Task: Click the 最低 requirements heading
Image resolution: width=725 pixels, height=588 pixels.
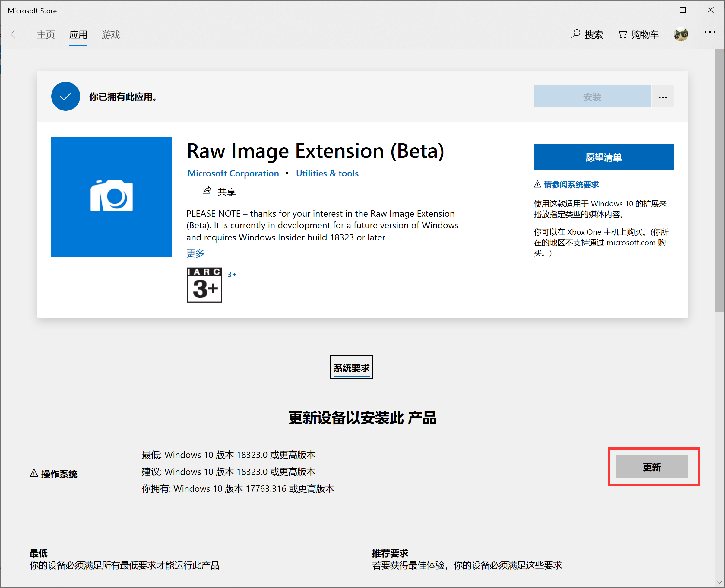Action: [x=39, y=553]
